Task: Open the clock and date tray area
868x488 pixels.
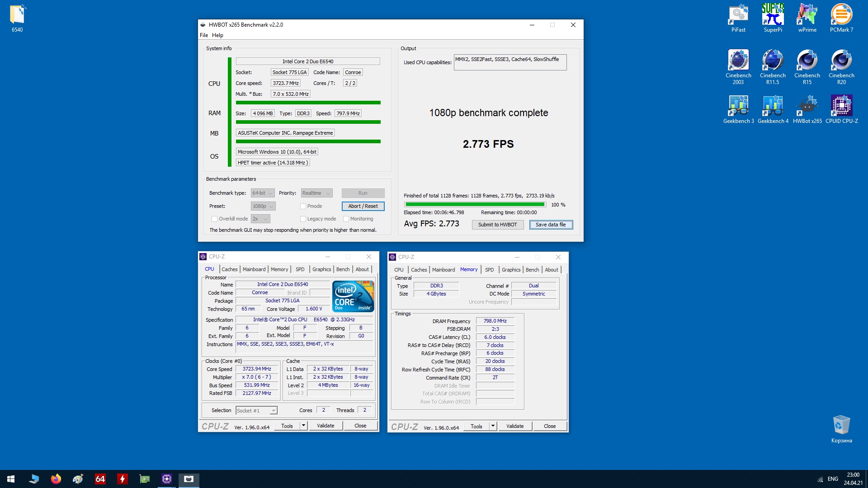Action: pos(853,479)
